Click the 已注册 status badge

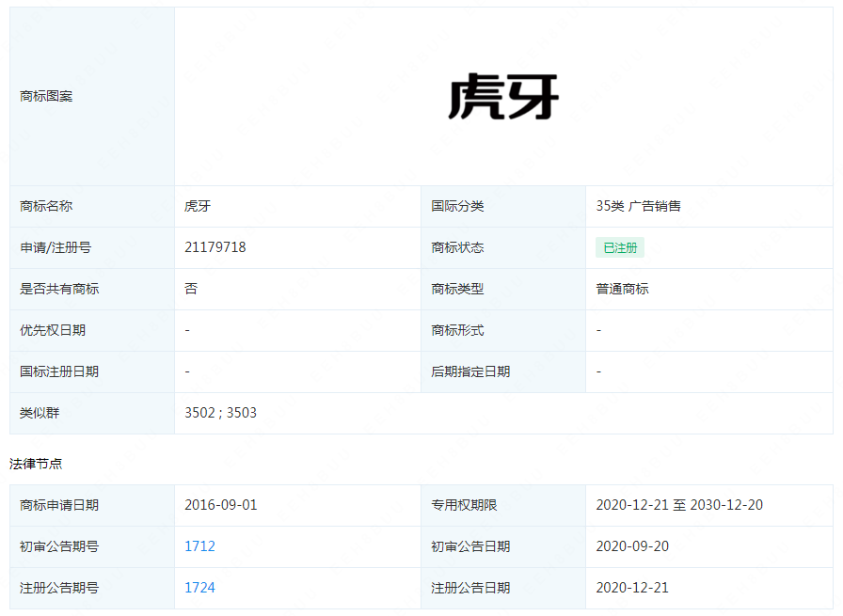620,247
